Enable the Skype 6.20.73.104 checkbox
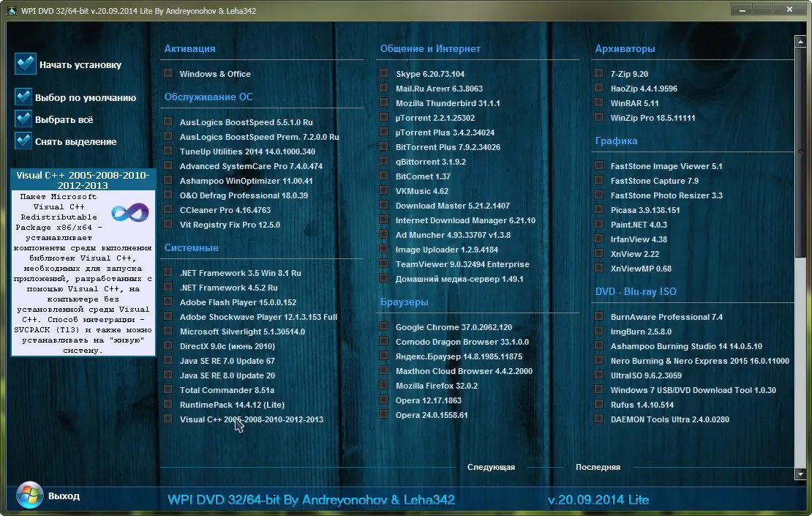The width and height of the screenshot is (812, 516). click(383, 73)
